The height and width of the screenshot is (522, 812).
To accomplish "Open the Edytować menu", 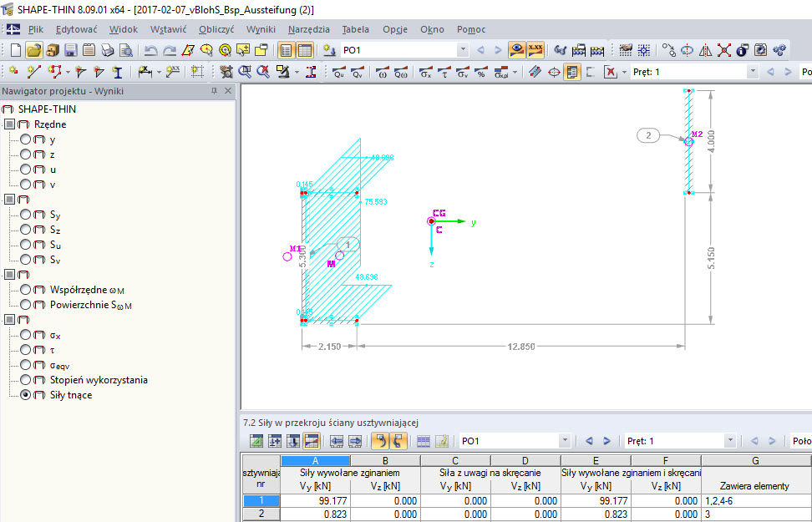I will 77,29.
